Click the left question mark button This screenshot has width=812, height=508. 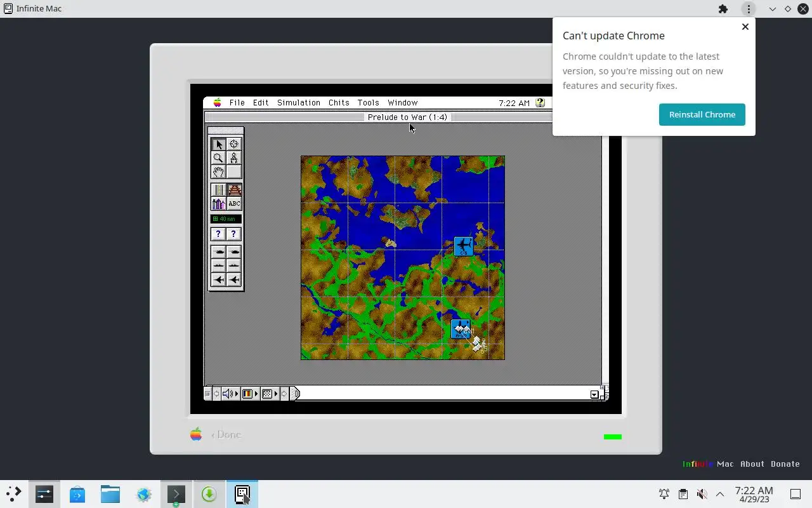pos(218,234)
